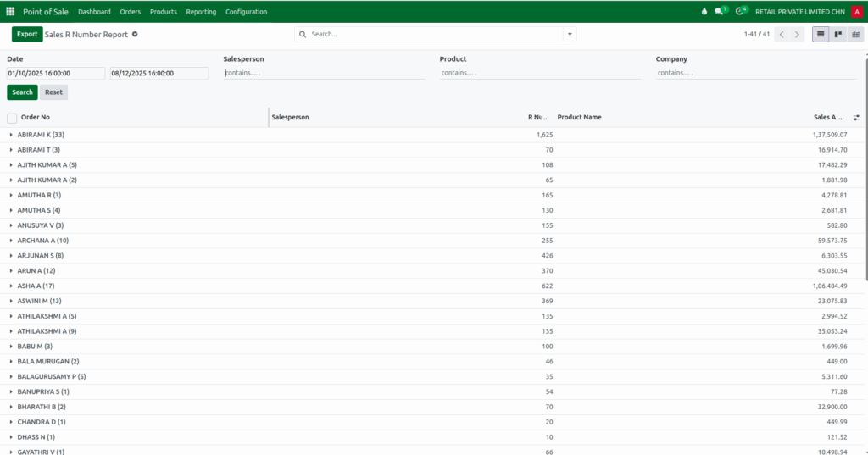Click the ATHILAKSHMI A (5) row
Screen dimensions: 868x455
(x=431, y=316)
